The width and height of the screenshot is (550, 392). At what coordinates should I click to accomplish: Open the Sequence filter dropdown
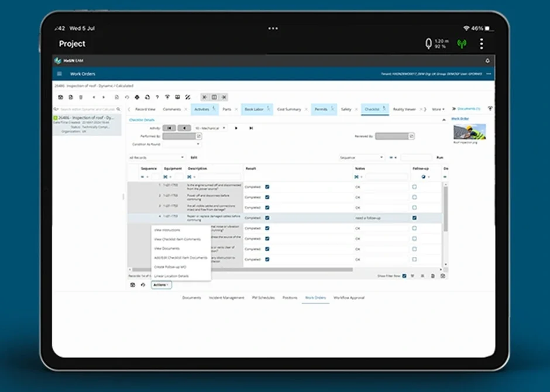coord(362,157)
